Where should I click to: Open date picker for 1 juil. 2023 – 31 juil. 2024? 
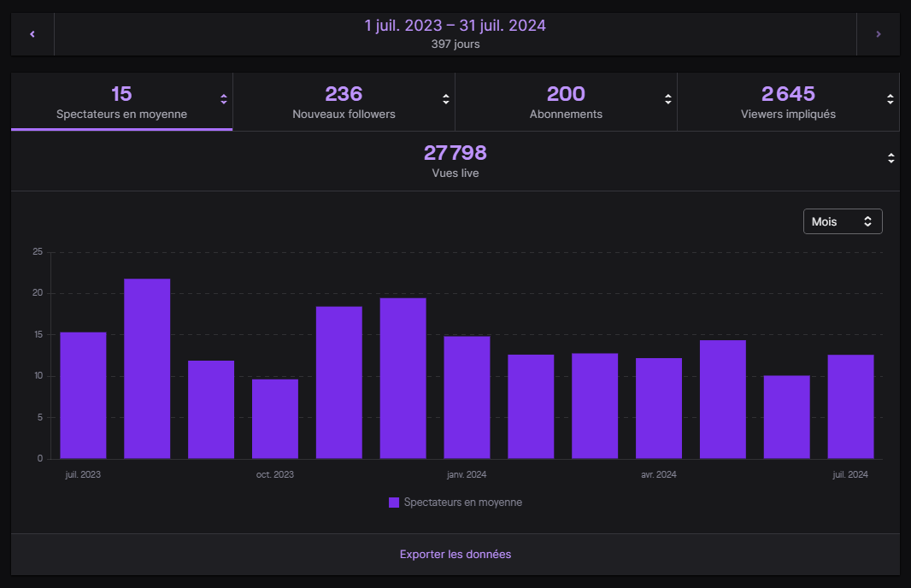click(455, 34)
